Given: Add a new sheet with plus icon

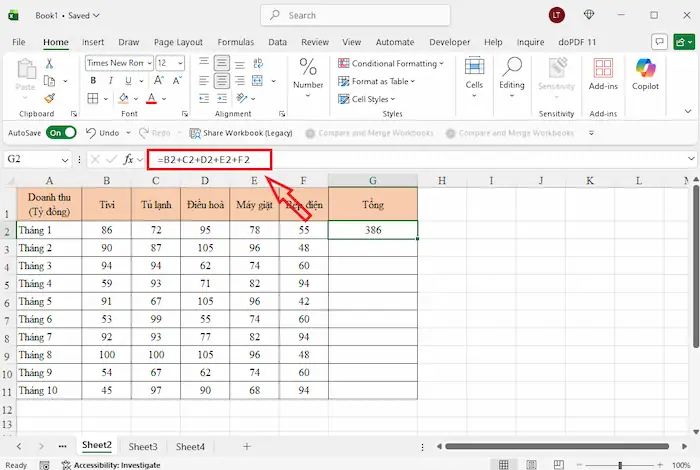Looking at the screenshot, I should coord(246,447).
